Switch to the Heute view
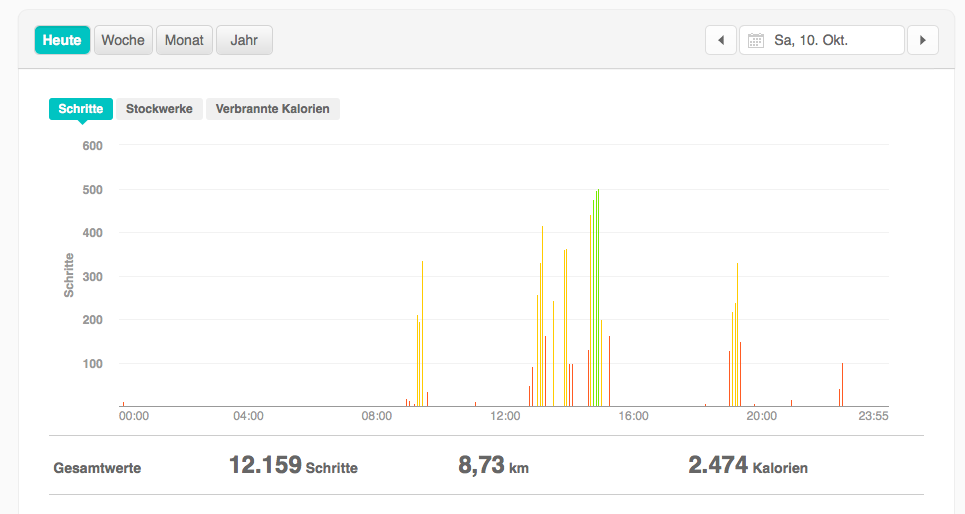Viewport: 965px width, 514px height. click(62, 40)
